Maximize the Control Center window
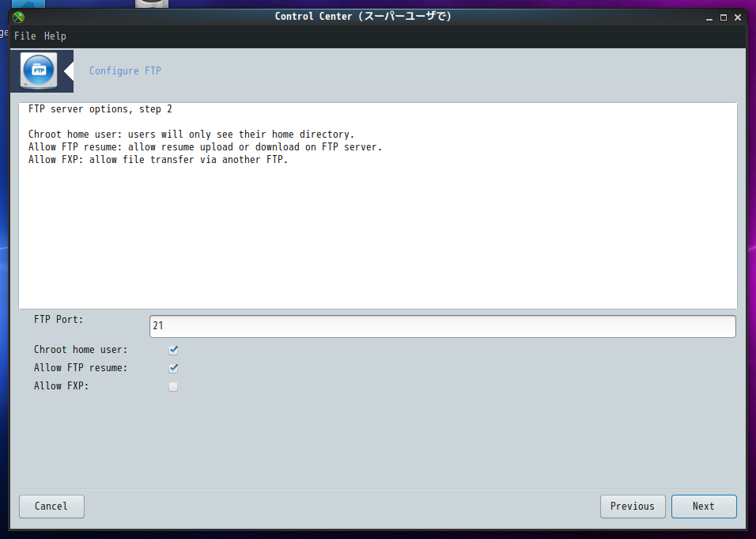The height and width of the screenshot is (539, 756). pos(724,17)
